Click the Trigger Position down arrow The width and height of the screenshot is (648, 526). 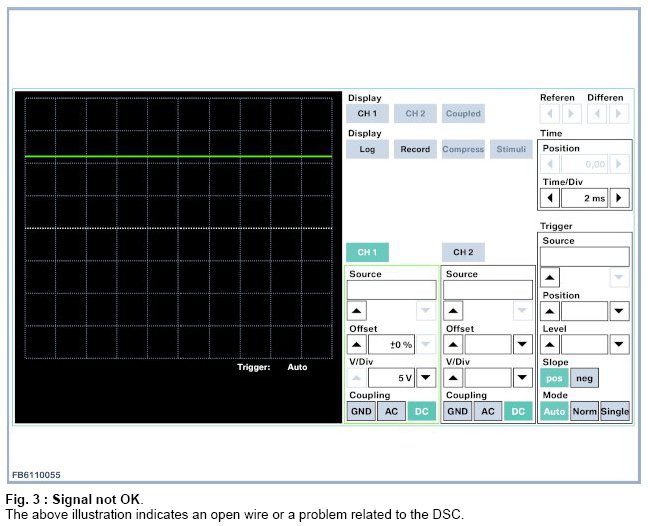pos(620,311)
